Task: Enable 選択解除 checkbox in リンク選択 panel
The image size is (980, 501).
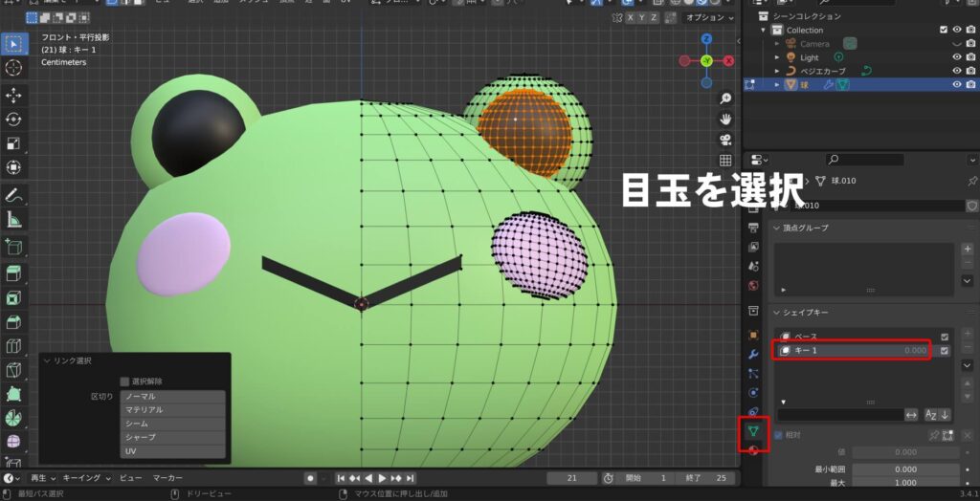Action: coord(124,381)
